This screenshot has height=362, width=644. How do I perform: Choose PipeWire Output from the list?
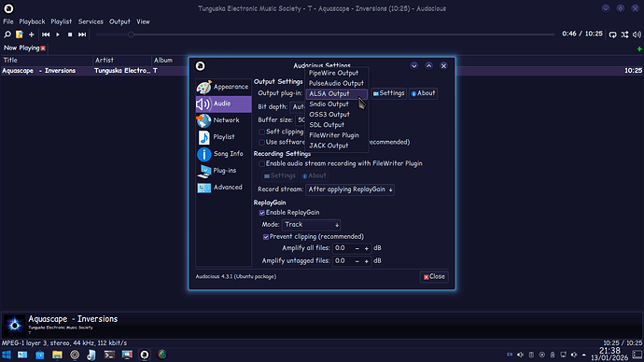pos(337,73)
